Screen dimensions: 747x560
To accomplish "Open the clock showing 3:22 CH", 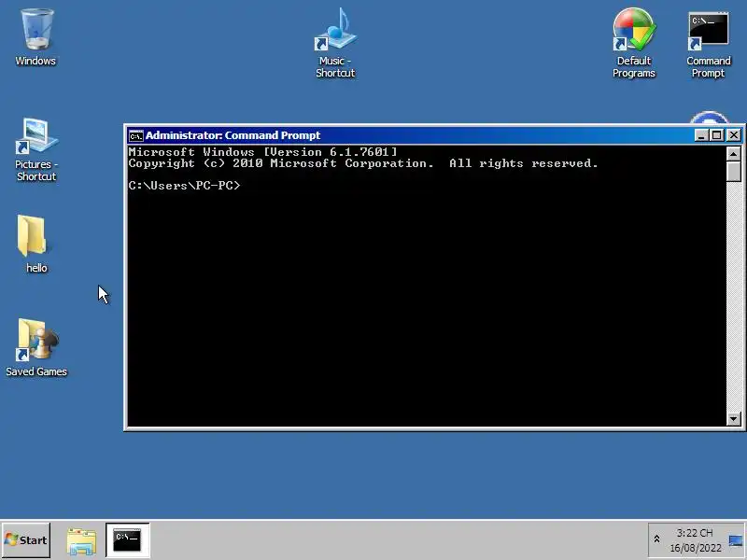I will (695, 533).
